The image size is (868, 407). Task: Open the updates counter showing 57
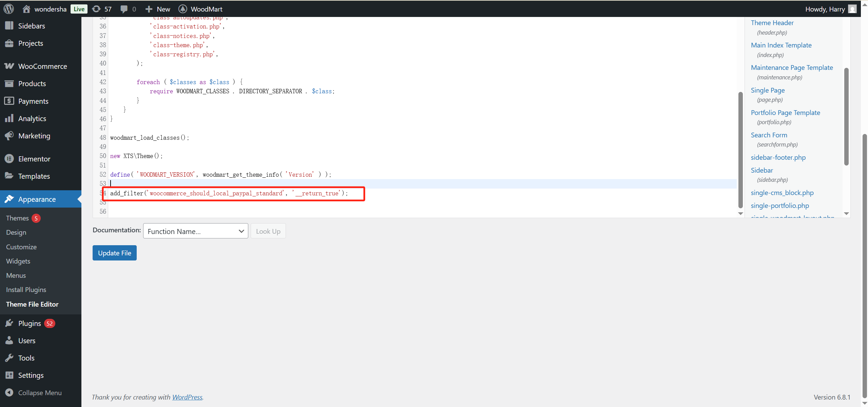point(101,9)
